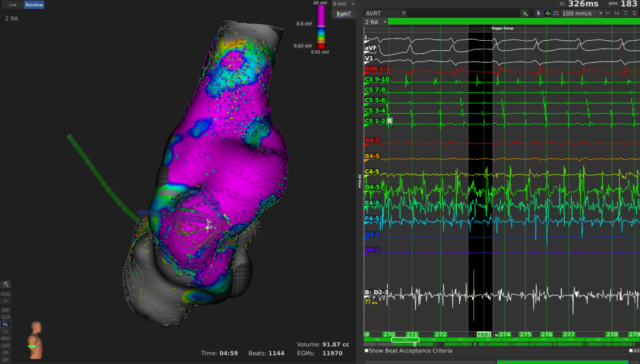
Task: Click the LAO view button
Action: (x=6, y=346)
